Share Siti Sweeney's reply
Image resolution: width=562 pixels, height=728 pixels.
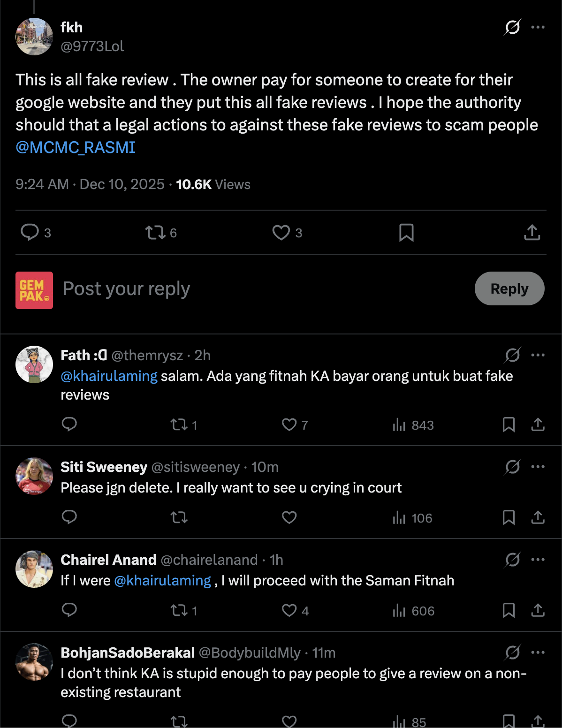click(x=538, y=517)
